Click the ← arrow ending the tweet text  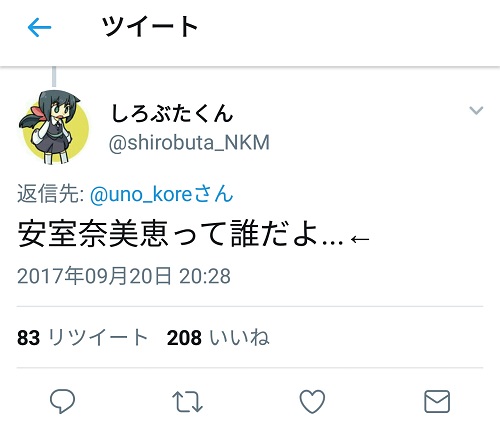click(x=360, y=239)
